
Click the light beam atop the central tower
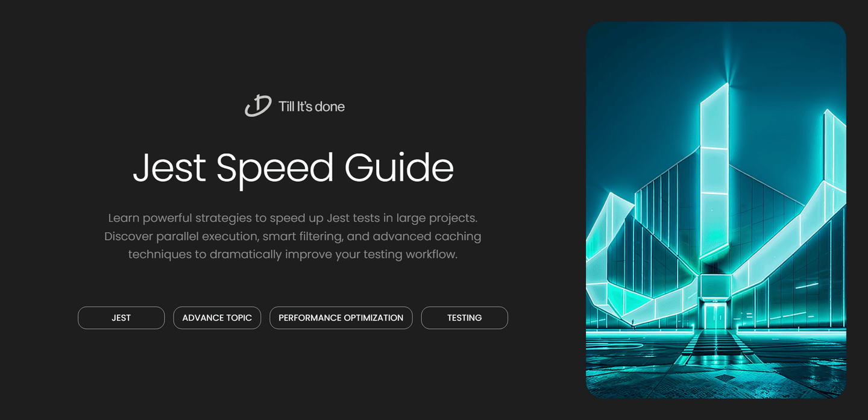pyautogui.click(x=731, y=66)
